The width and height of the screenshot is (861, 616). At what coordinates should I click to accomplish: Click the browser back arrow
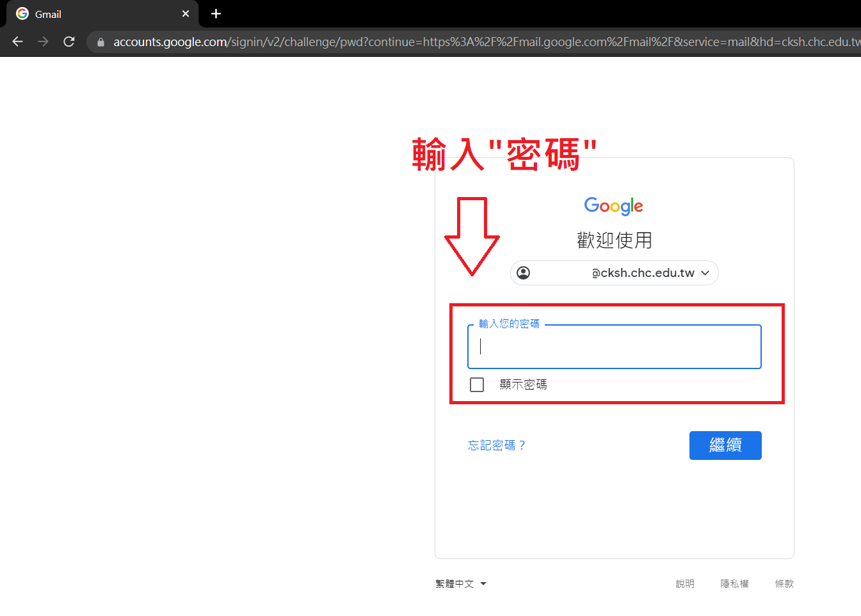[17, 42]
